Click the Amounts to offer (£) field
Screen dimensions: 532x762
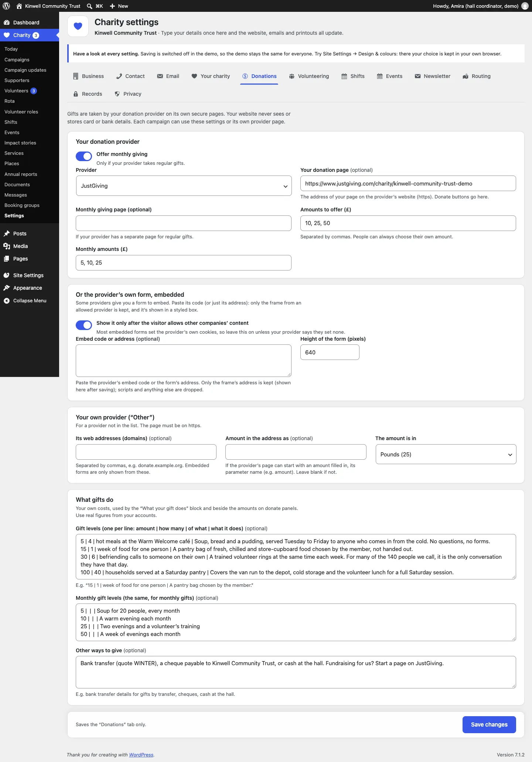[408, 223]
